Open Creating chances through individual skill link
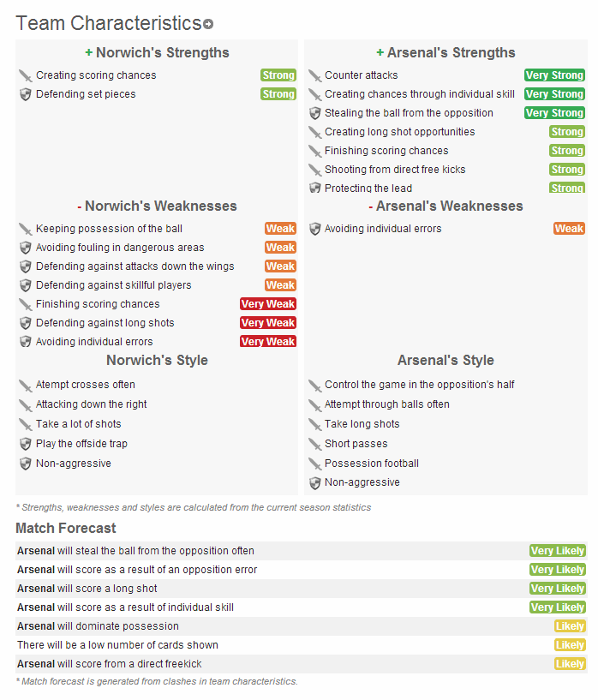The image size is (598, 700). pyautogui.click(x=420, y=94)
